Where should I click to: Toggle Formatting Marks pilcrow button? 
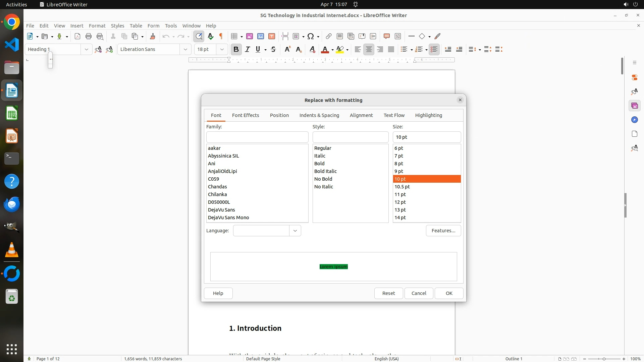point(221,36)
